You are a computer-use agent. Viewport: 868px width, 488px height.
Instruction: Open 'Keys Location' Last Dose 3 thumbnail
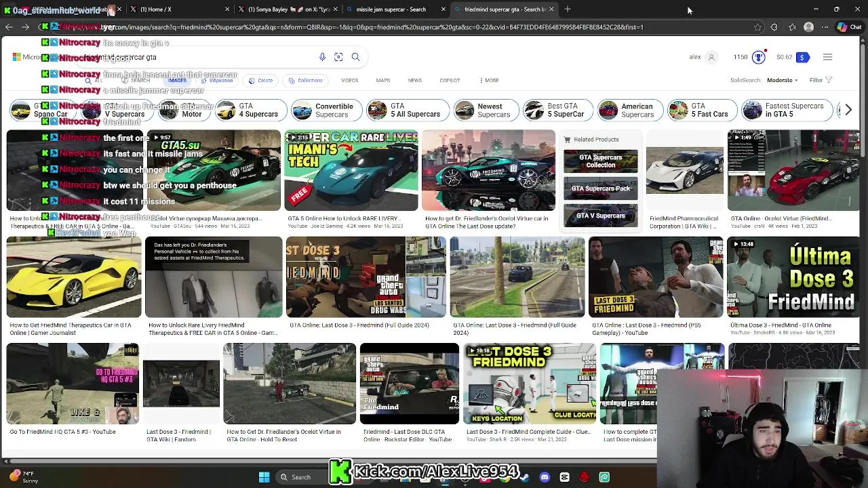[x=530, y=384]
